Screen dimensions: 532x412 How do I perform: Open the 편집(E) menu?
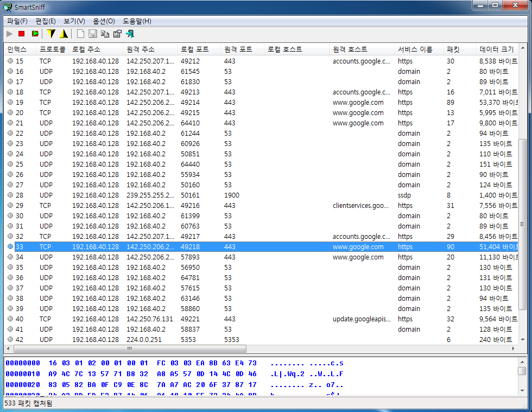[x=46, y=21]
